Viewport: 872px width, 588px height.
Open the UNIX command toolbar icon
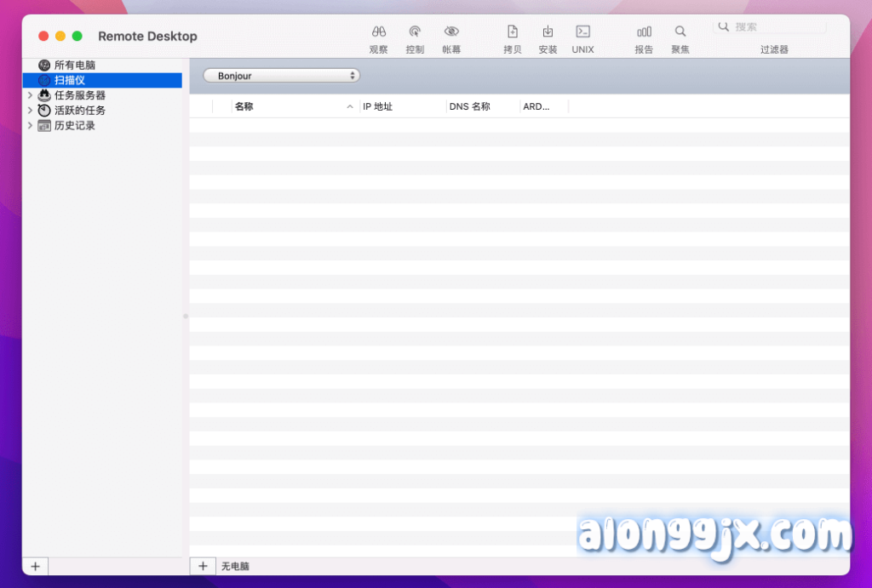pos(582,31)
